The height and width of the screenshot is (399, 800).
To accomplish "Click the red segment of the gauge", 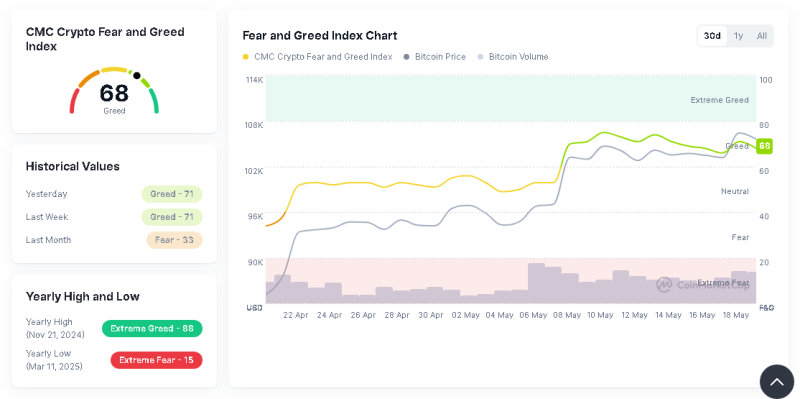I will coord(74,101).
